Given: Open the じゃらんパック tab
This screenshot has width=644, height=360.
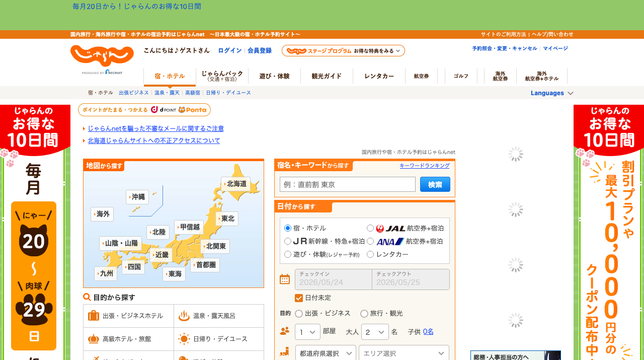Looking at the screenshot, I should (222, 76).
